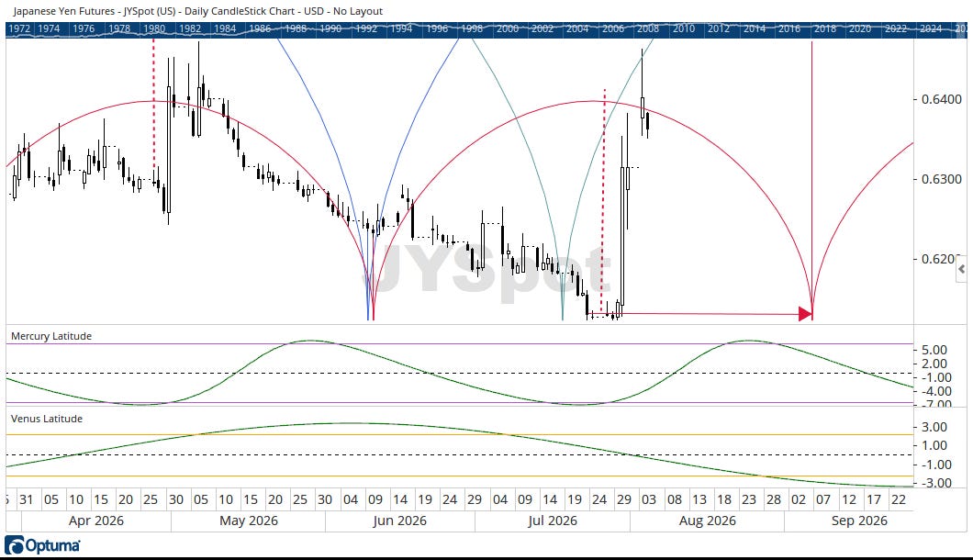Screen dimensions: 973x560
Task: Click the 5.00 value on Mercury Latitude scale
Action: (935, 350)
